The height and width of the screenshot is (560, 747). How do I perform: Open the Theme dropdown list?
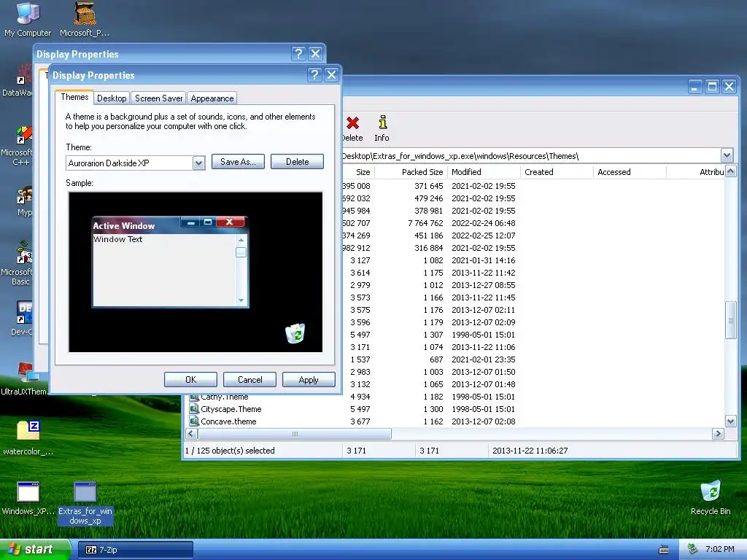198,163
